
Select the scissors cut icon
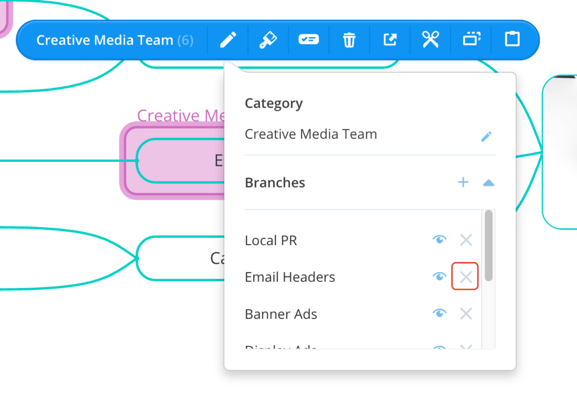(431, 39)
